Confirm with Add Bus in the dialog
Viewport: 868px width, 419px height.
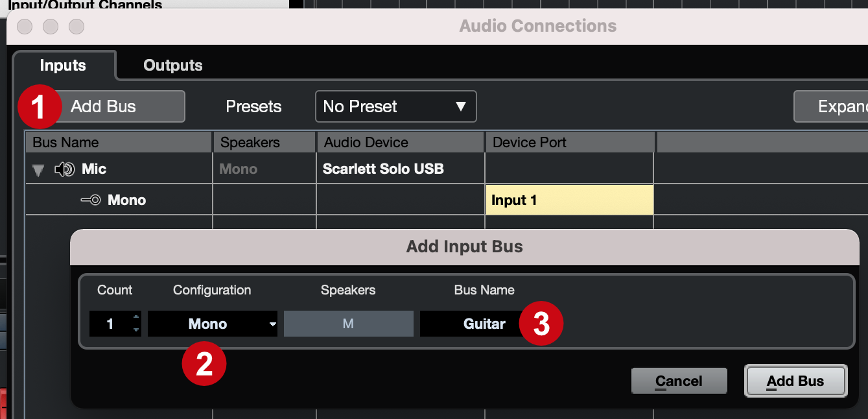tap(796, 381)
